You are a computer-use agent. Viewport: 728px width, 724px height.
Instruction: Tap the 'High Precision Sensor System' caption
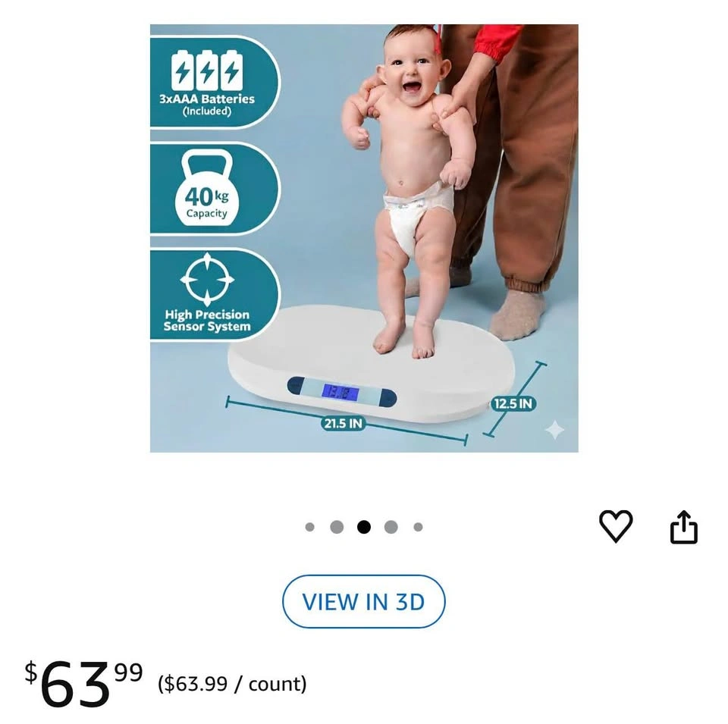click(x=207, y=321)
